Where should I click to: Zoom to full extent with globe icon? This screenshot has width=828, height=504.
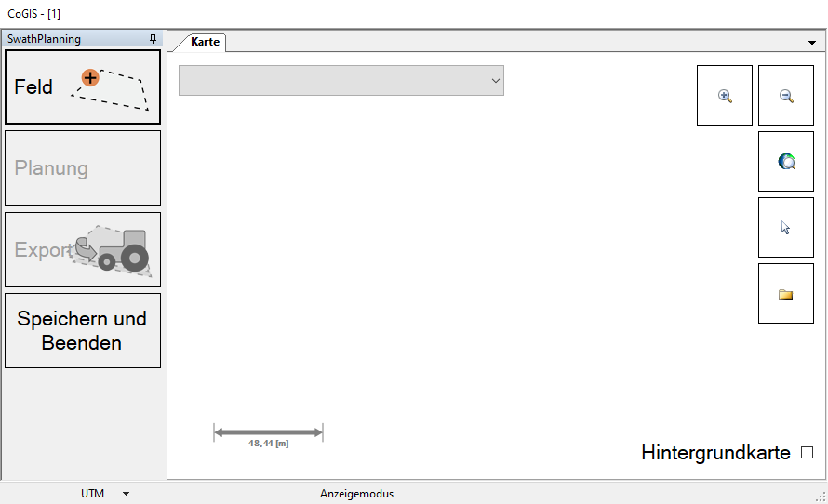click(x=786, y=162)
